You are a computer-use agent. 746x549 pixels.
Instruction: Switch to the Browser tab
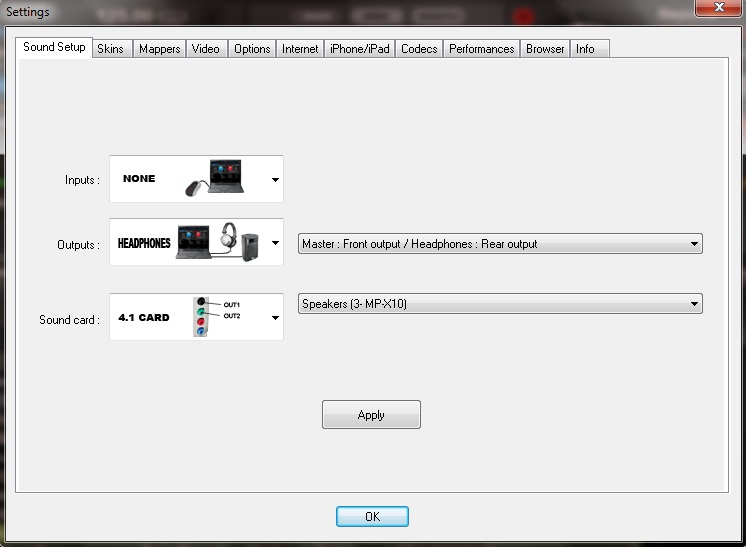point(545,49)
